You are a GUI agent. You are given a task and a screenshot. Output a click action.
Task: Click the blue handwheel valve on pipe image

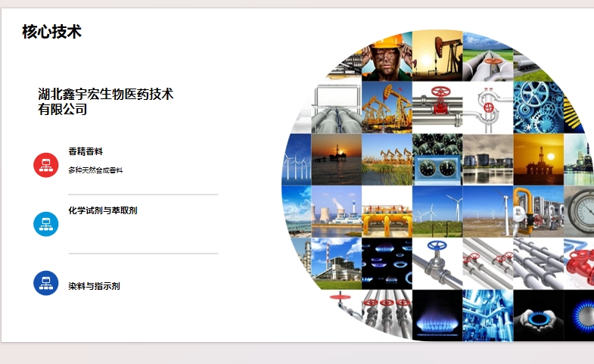click(437, 263)
